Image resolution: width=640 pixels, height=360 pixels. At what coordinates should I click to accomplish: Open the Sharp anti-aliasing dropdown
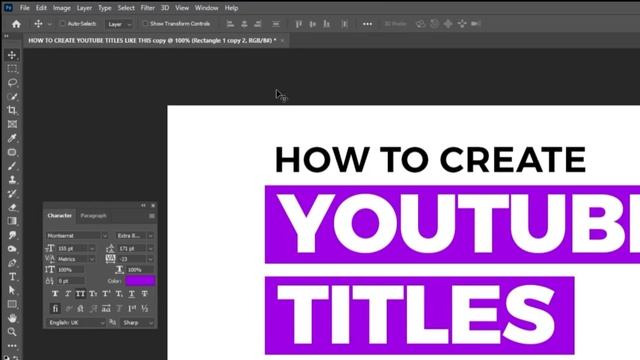(137, 322)
